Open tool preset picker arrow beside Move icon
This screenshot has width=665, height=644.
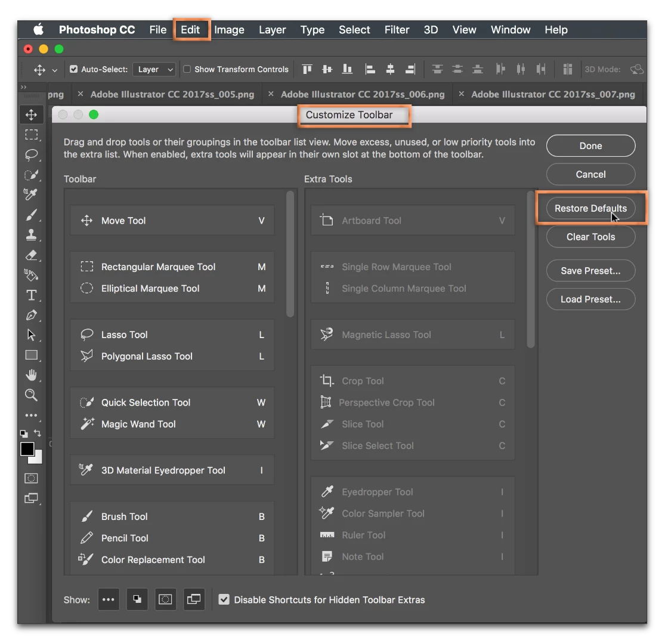pyautogui.click(x=55, y=70)
